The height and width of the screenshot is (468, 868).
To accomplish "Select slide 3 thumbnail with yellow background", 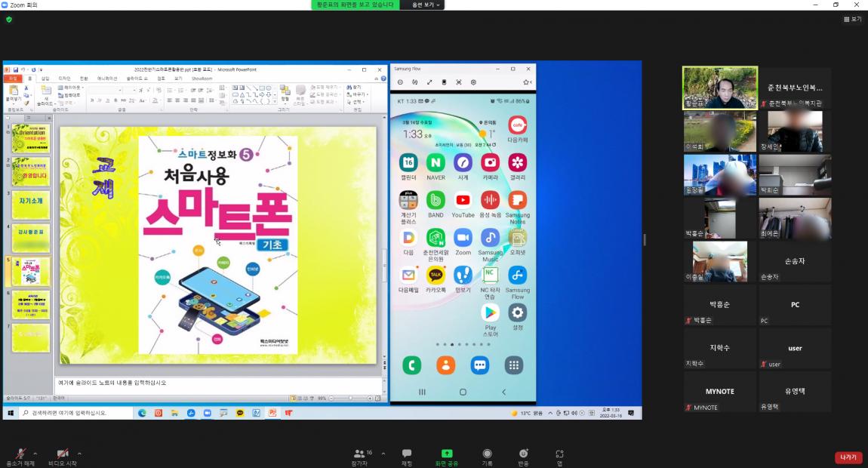I will click(x=31, y=205).
